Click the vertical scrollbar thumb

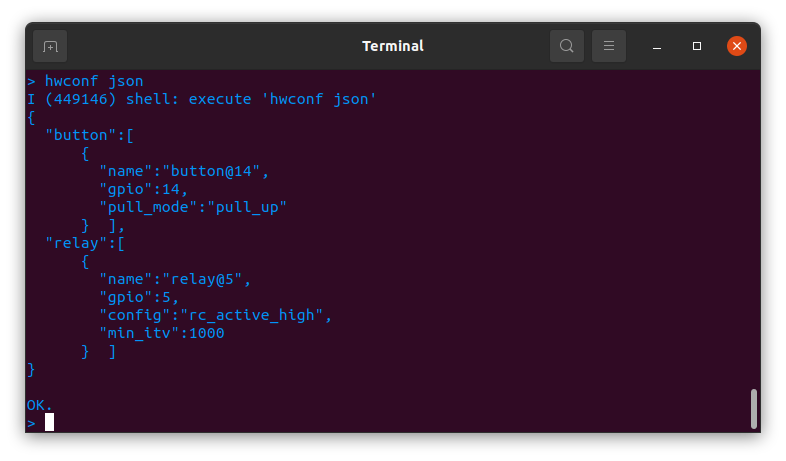753,408
